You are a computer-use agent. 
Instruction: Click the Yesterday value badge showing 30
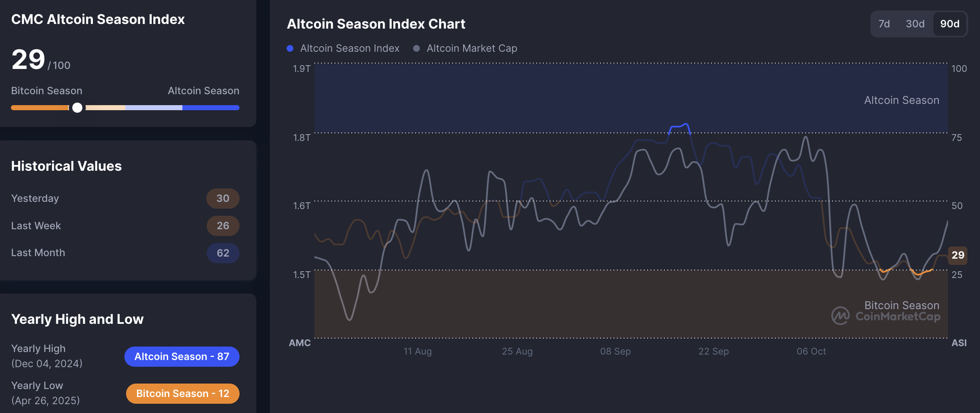(x=223, y=198)
